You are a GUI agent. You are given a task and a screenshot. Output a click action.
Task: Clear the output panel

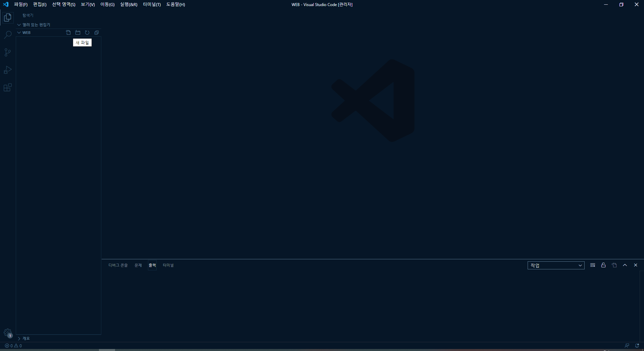tap(593, 265)
